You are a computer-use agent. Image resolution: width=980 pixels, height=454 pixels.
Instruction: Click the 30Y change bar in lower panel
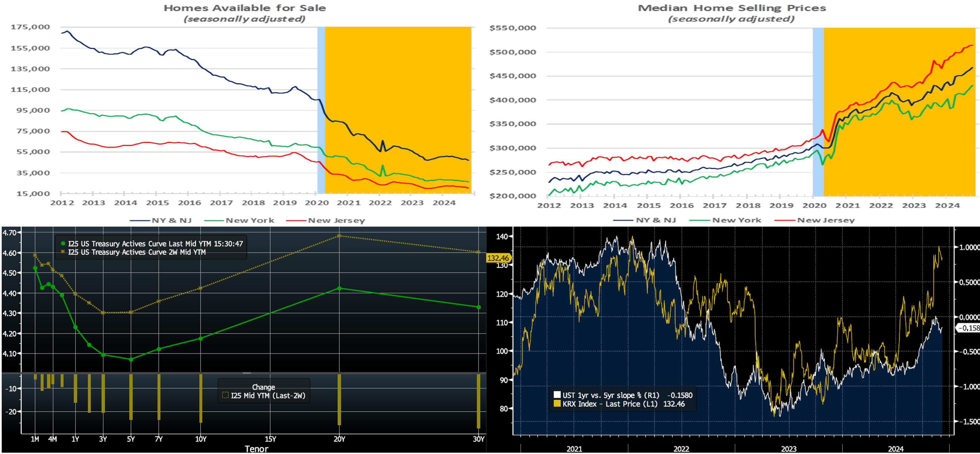click(479, 401)
